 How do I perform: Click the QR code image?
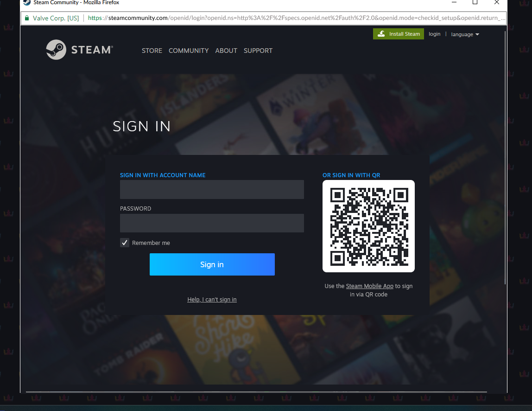(368, 226)
